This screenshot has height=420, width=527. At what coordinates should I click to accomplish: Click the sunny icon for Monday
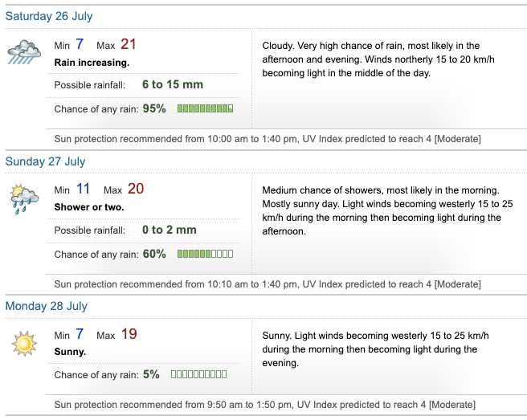point(24,343)
